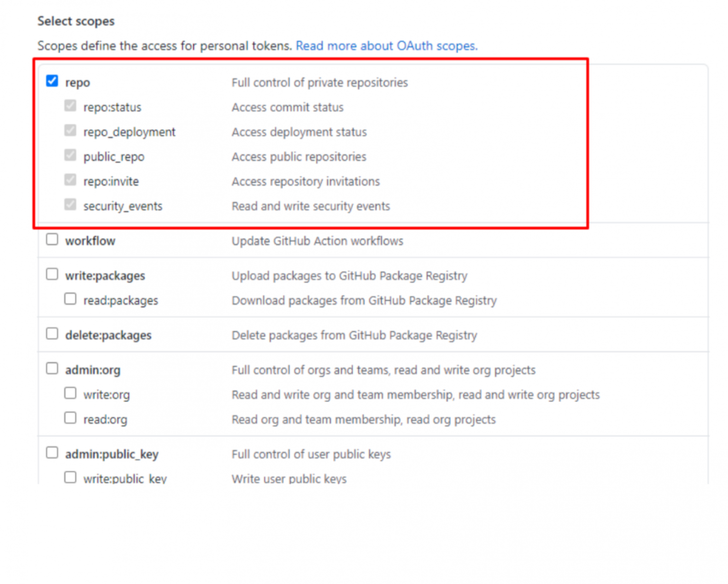Click the delete:packages label text
Image resolution: width=728 pixels, height=584 pixels.
pyautogui.click(x=108, y=335)
